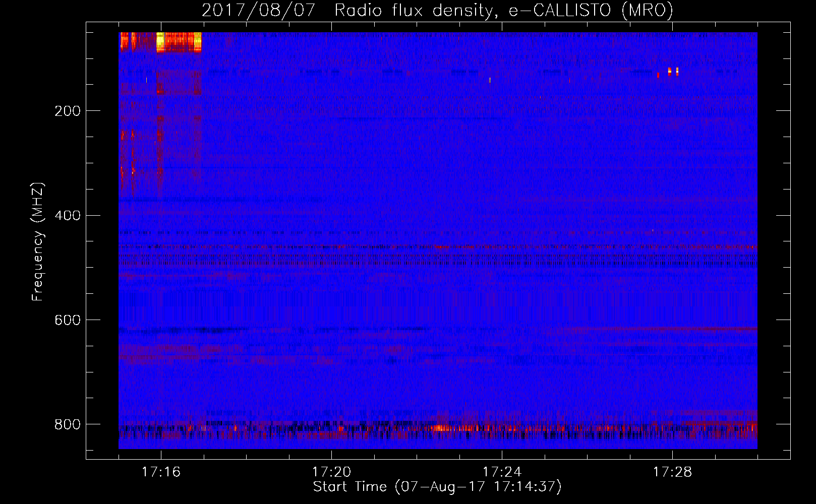Click the 17:24 time tick label
This screenshot has width=816, height=504.
click(502, 472)
